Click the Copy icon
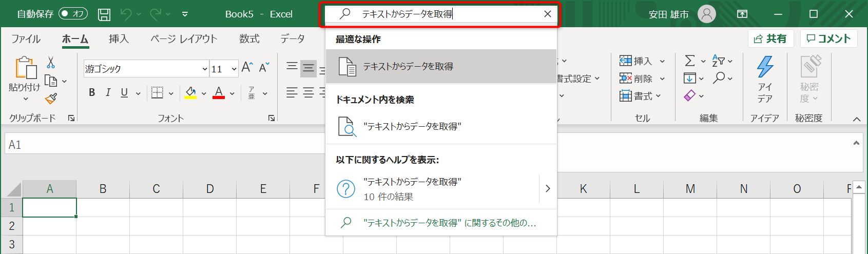The image size is (868, 254). click(x=50, y=81)
